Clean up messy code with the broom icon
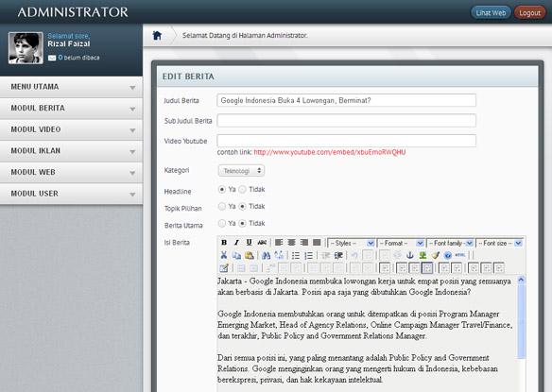 pos(436,255)
